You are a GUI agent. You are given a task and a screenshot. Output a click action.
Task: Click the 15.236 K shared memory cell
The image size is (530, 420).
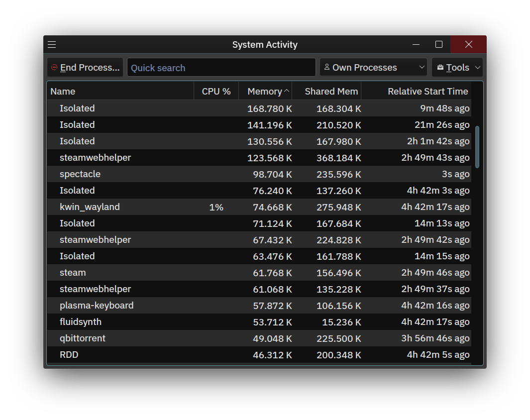click(x=341, y=322)
